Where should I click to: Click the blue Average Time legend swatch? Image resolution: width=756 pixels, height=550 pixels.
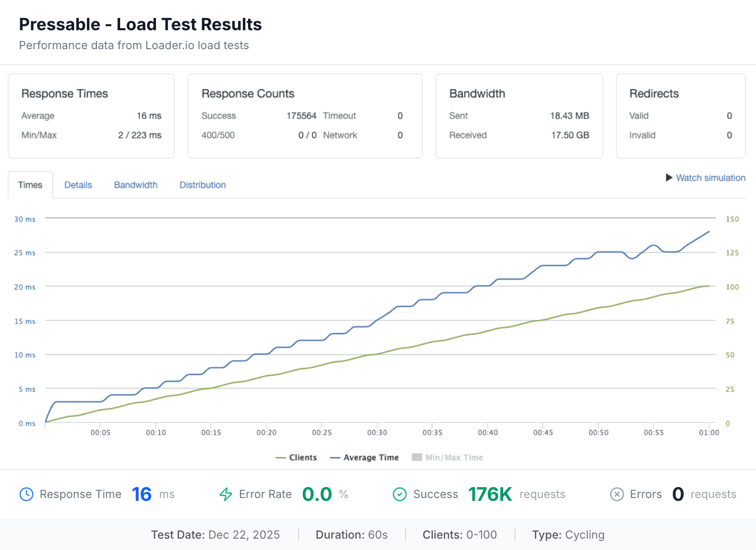pos(335,457)
